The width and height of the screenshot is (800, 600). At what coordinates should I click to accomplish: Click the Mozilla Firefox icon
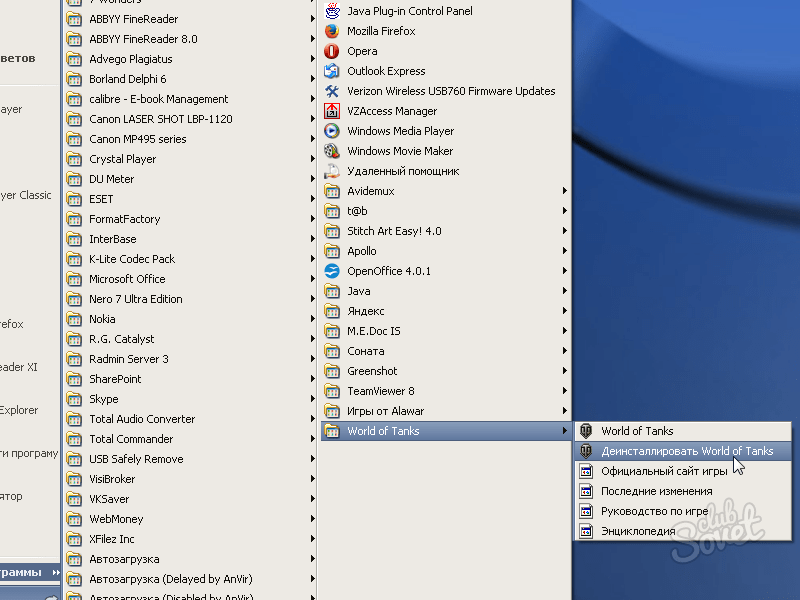click(x=332, y=31)
